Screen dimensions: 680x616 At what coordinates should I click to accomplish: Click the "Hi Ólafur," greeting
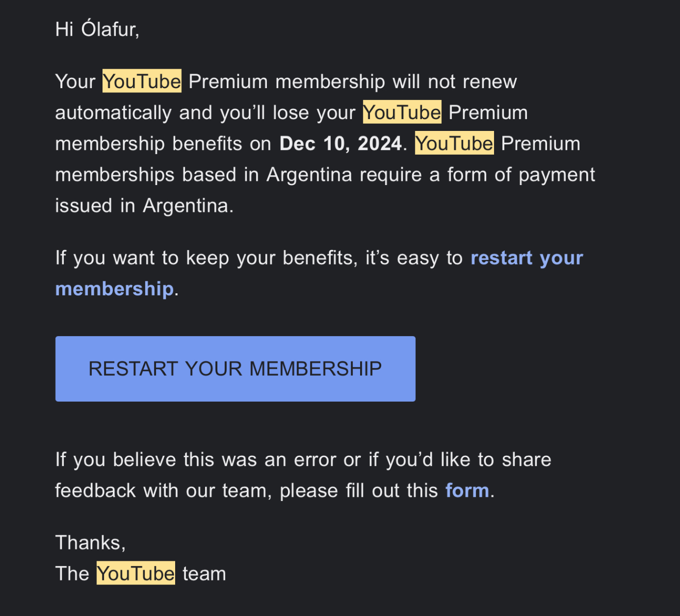(x=97, y=29)
